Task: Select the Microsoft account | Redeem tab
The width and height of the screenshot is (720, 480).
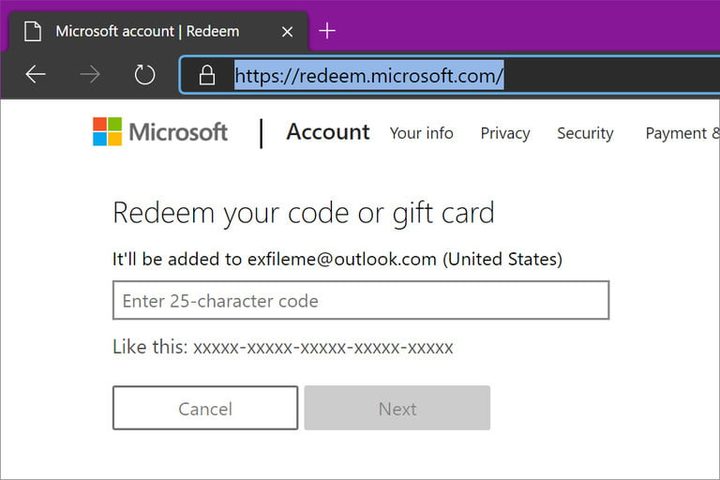Action: coord(147,31)
